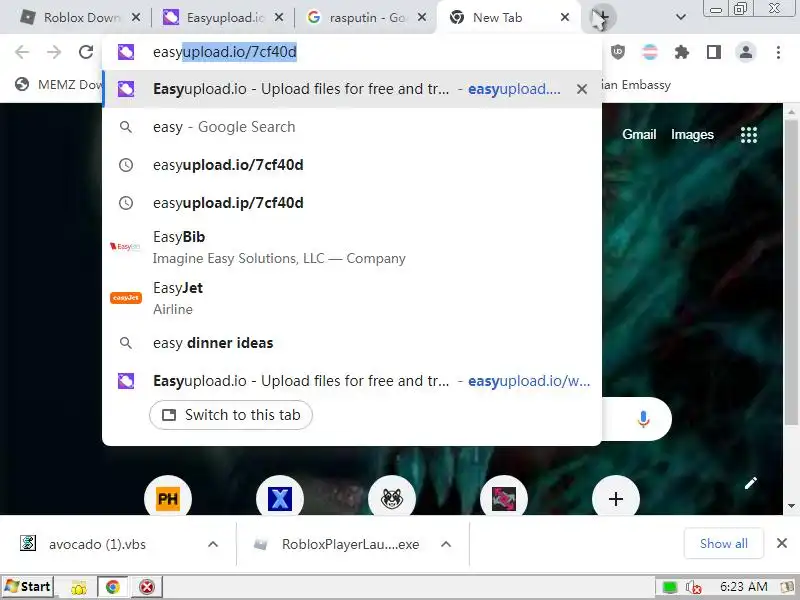
Task: Select 'easy - Google Search' suggestion
Action: click(x=352, y=127)
